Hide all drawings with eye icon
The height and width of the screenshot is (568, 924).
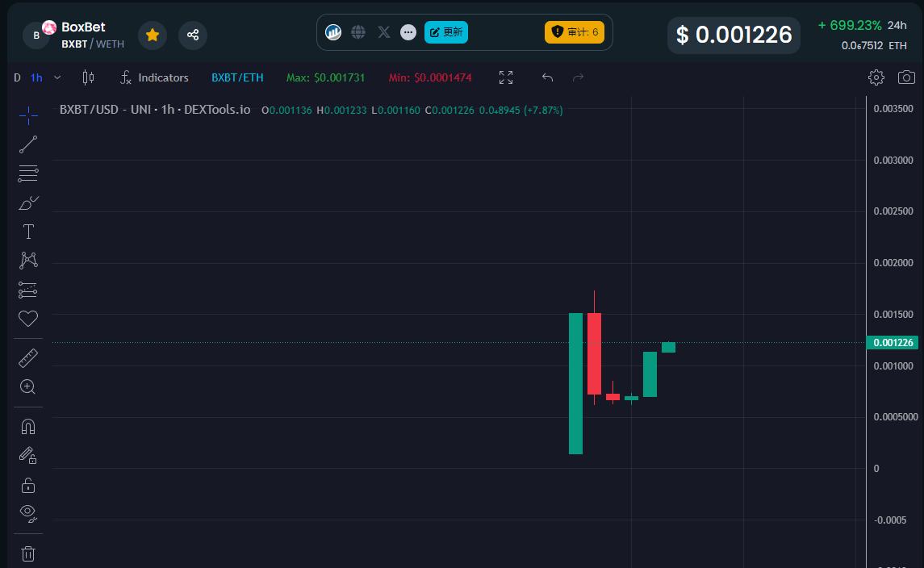tap(28, 513)
